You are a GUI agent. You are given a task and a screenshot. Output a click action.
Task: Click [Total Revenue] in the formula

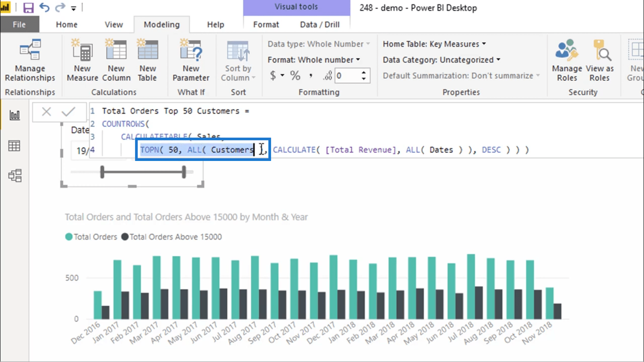[x=361, y=150]
